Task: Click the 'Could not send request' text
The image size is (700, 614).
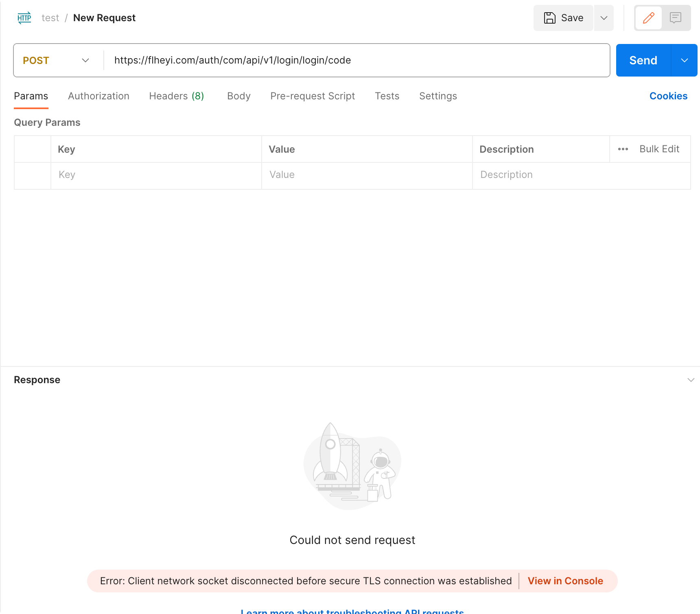Action: (x=352, y=540)
